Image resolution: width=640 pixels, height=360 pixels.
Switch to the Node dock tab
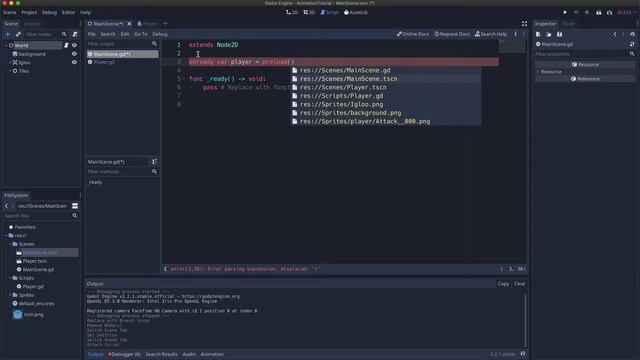[569, 24]
